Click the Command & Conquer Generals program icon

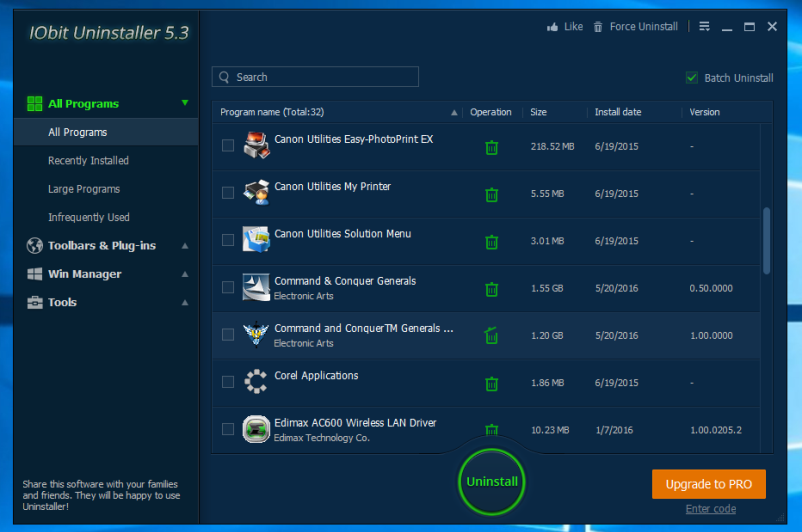256,287
